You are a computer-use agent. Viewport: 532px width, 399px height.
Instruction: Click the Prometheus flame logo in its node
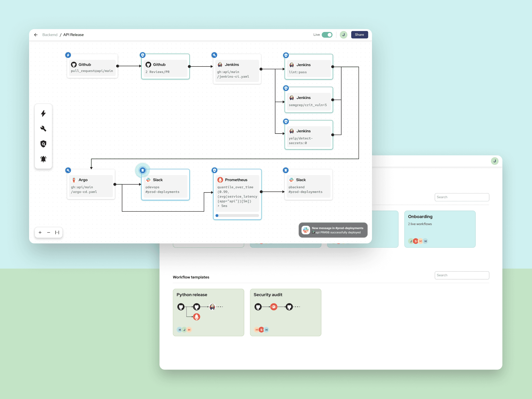click(x=220, y=180)
